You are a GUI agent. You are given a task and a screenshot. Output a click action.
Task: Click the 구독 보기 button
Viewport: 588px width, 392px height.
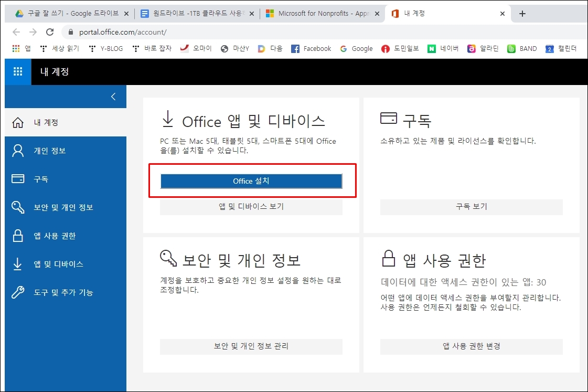(472, 207)
